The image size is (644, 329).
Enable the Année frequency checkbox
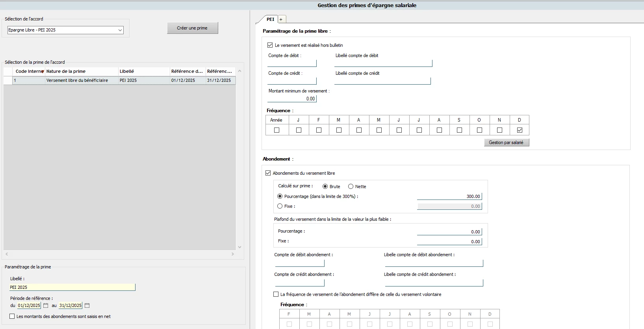(x=277, y=130)
